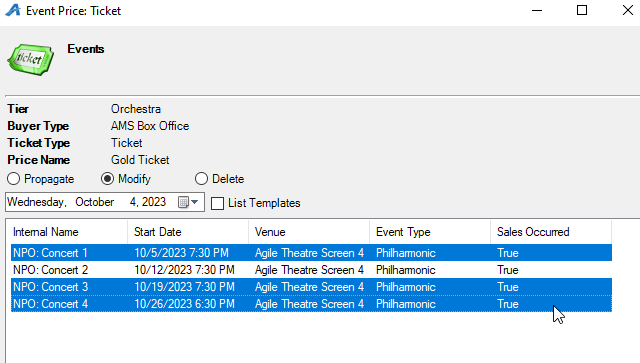640x363 pixels.
Task: Enable the List Templates checkbox
Action: coord(218,203)
